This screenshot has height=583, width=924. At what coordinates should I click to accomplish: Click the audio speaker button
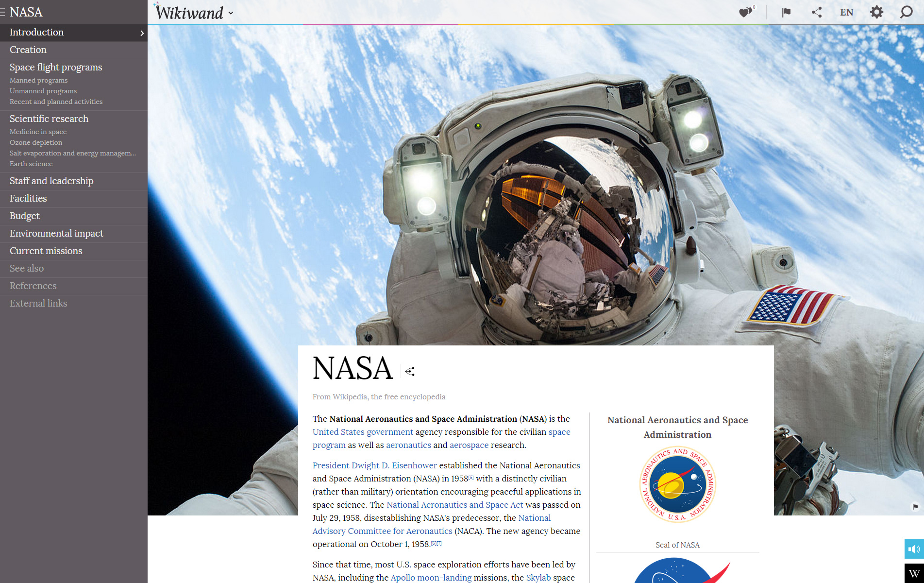[x=914, y=549]
